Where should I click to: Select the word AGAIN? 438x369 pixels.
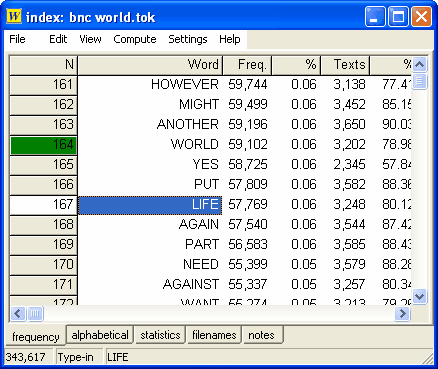pyautogui.click(x=199, y=224)
